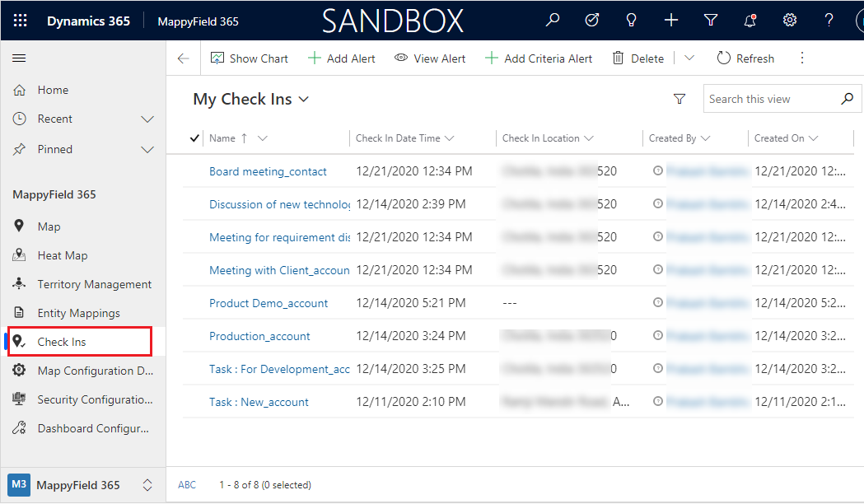Open Production_account record
864x504 pixels.
point(259,337)
